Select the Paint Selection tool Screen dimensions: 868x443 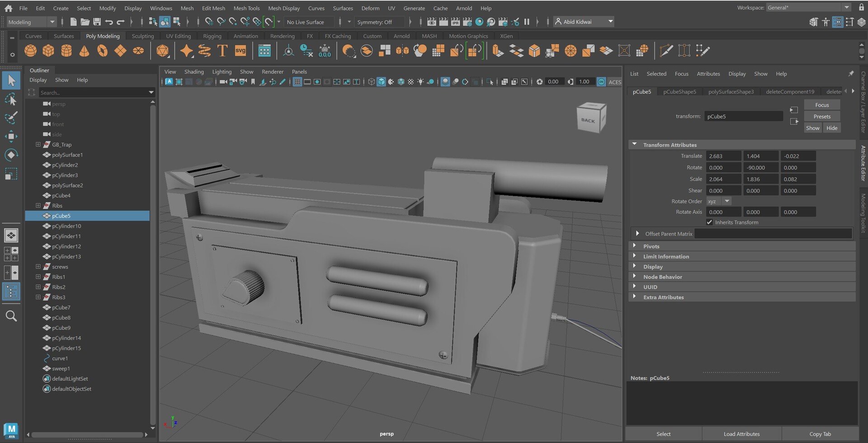[11, 118]
